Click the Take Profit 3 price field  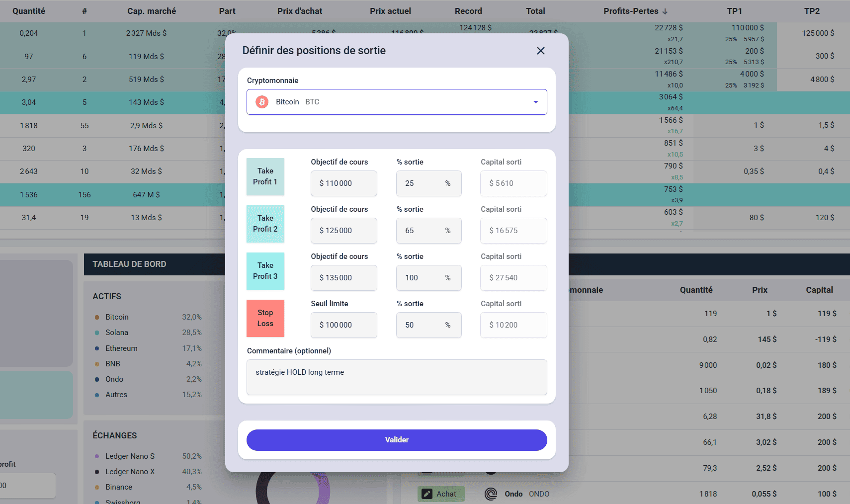pyautogui.click(x=343, y=278)
